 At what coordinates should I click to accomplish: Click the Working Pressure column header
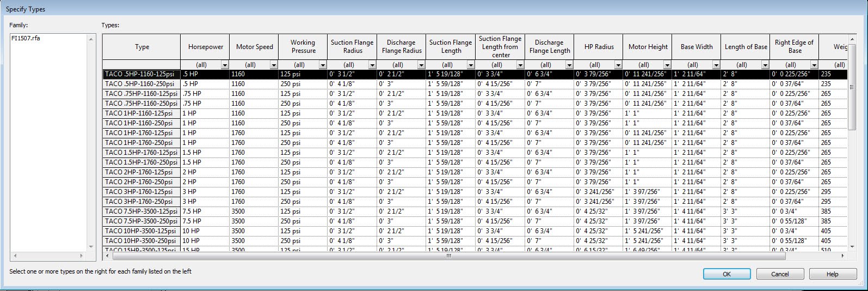point(303,47)
